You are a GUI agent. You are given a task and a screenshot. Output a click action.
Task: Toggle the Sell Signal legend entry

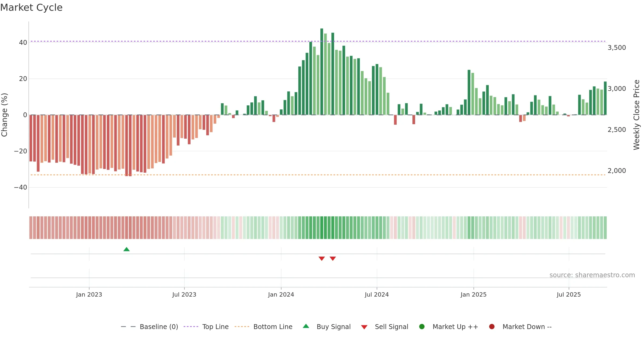coord(385,327)
